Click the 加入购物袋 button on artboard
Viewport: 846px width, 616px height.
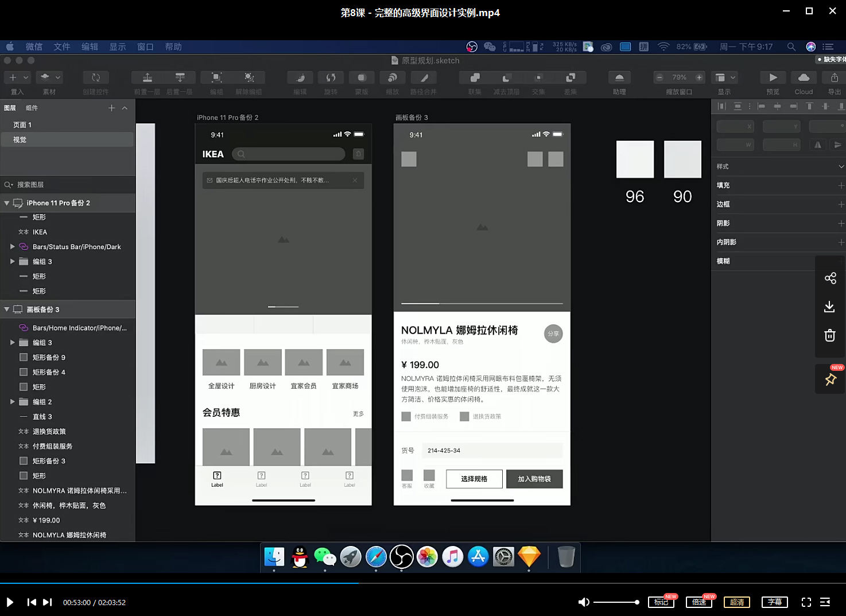534,479
